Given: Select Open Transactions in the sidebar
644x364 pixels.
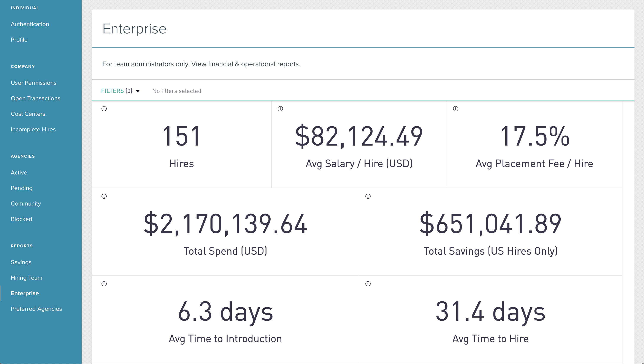Looking at the screenshot, I should tap(35, 98).
